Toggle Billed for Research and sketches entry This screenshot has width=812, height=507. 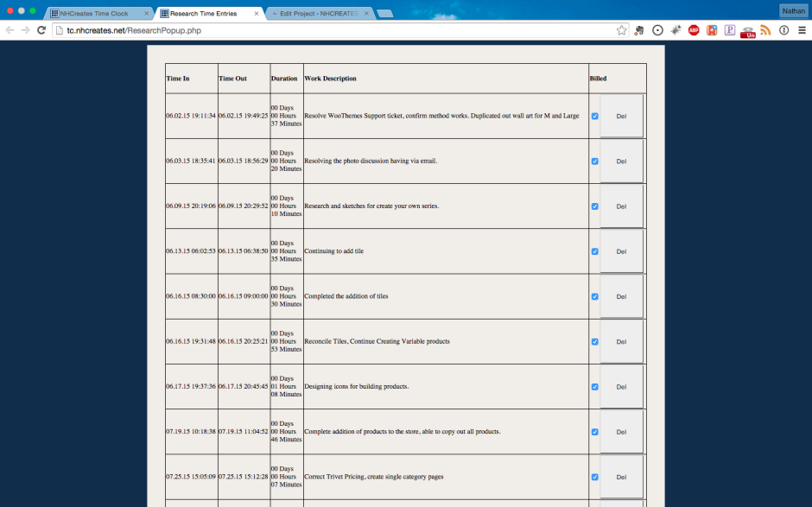[x=595, y=206]
